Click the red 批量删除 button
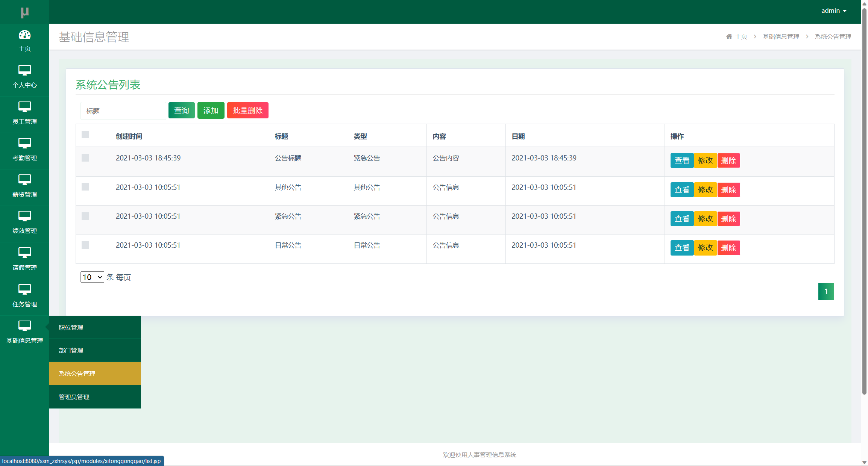The height and width of the screenshot is (466, 868). [x=247, y=110]
